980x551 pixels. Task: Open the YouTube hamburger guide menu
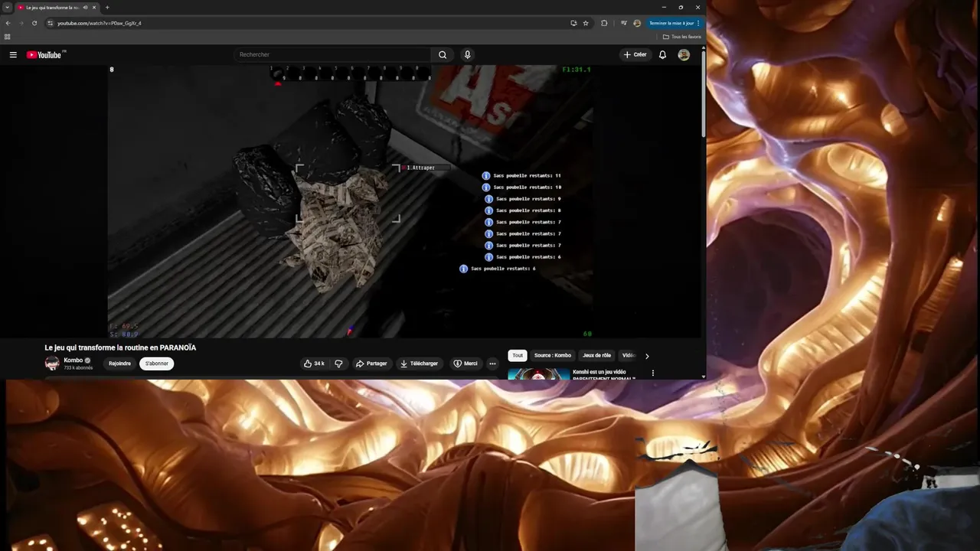13,54
